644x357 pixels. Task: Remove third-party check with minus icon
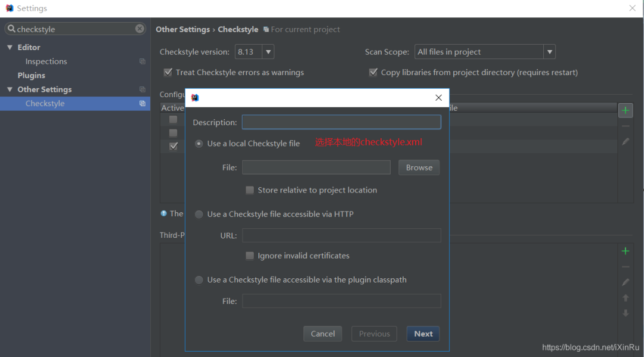[626, 267]
